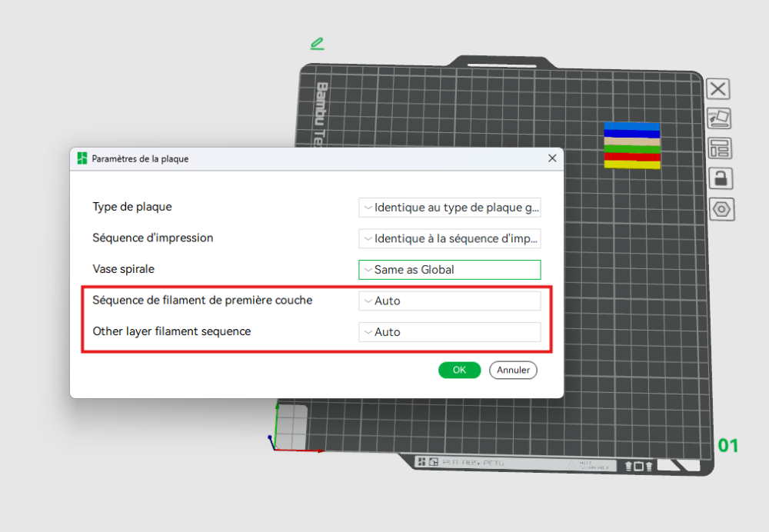The image size is (769, 532).
Task: Click the Paramètres de la plaque title text
Action: point(140,159)
